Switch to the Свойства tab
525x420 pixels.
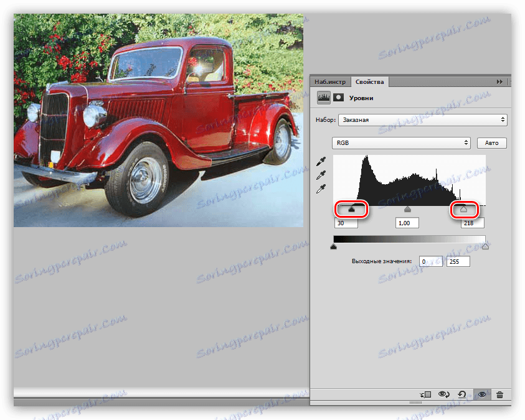370,82
